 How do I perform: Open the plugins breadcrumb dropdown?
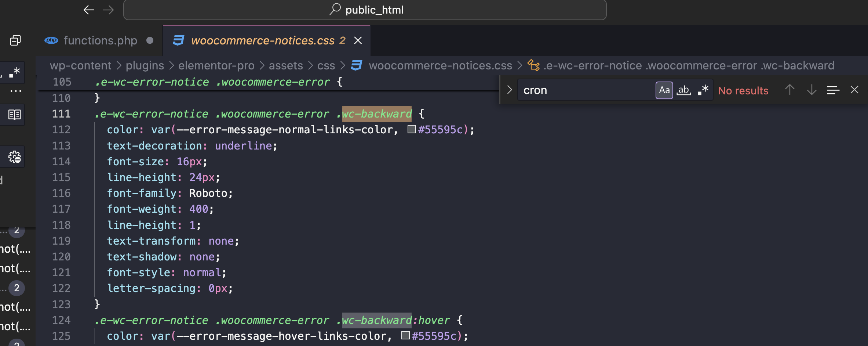[145, 65]
